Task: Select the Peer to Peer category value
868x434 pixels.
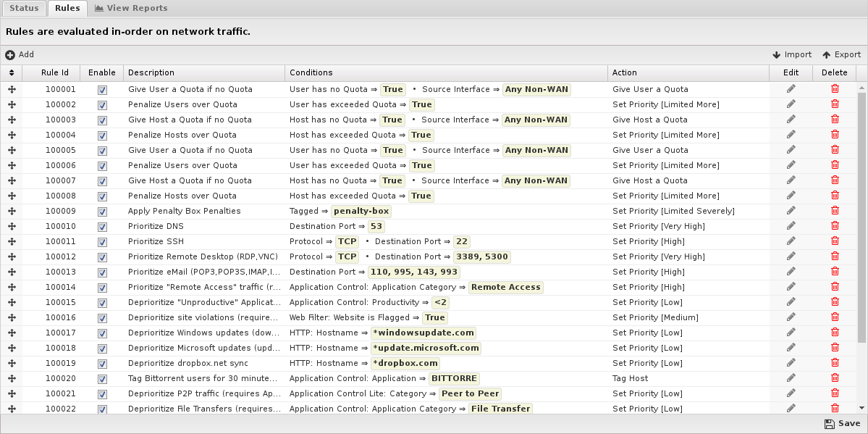Action: 470,393
